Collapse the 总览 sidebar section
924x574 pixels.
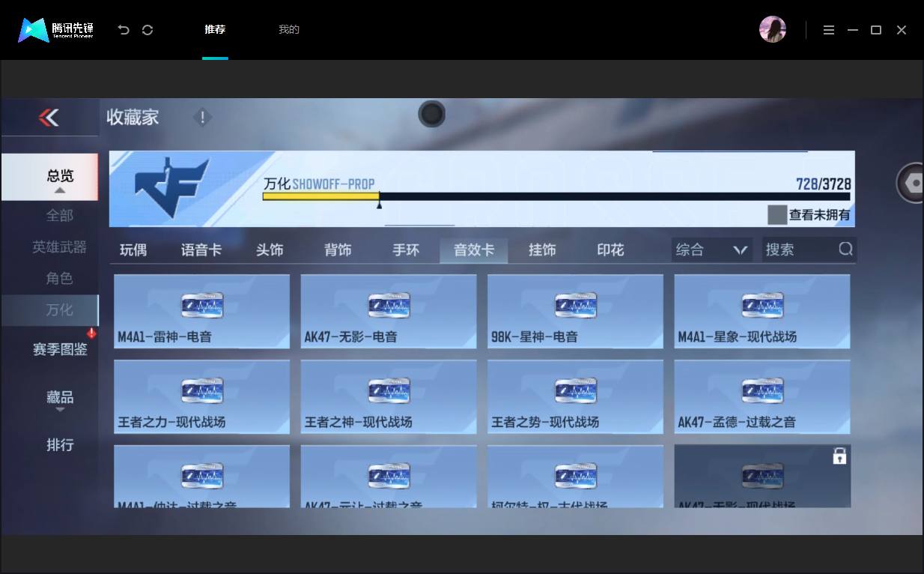pyautogui.click(x=49, y=178)
